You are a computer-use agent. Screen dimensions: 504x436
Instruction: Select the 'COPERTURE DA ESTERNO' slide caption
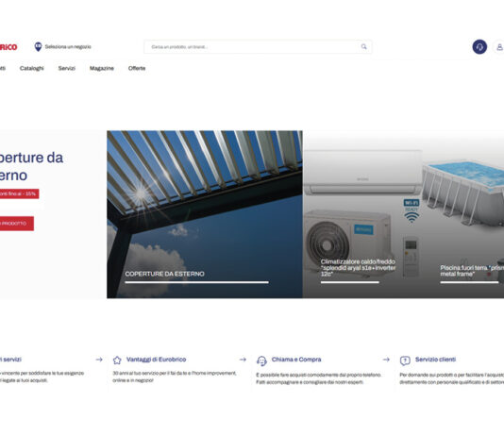(164, 274)
